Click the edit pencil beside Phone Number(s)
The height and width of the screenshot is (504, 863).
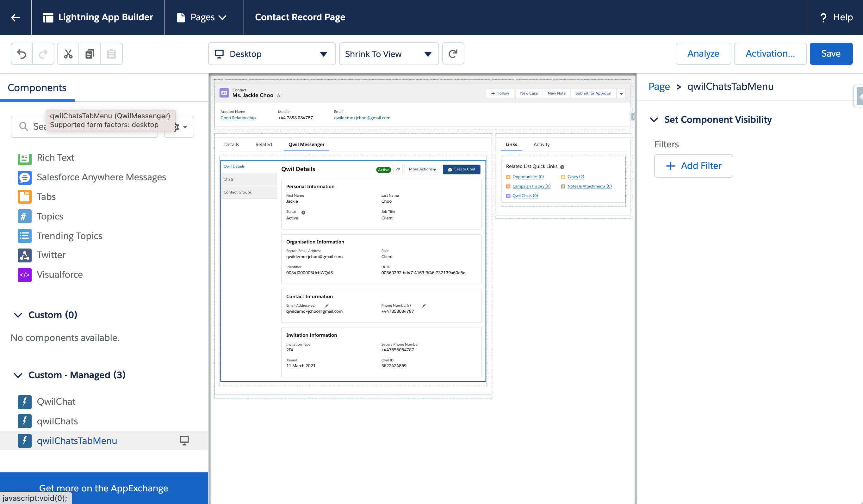click(x=424, y=306)
